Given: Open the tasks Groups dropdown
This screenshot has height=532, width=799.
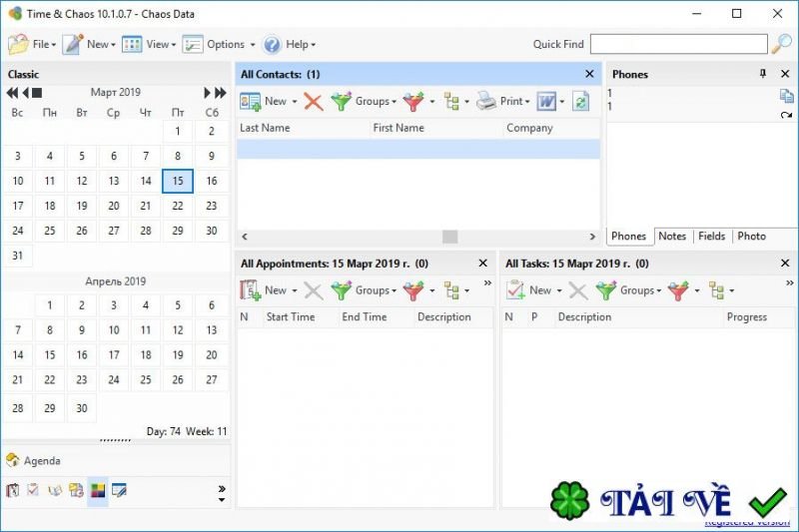Looking at the screenshot, I should (x=628, y=290).
